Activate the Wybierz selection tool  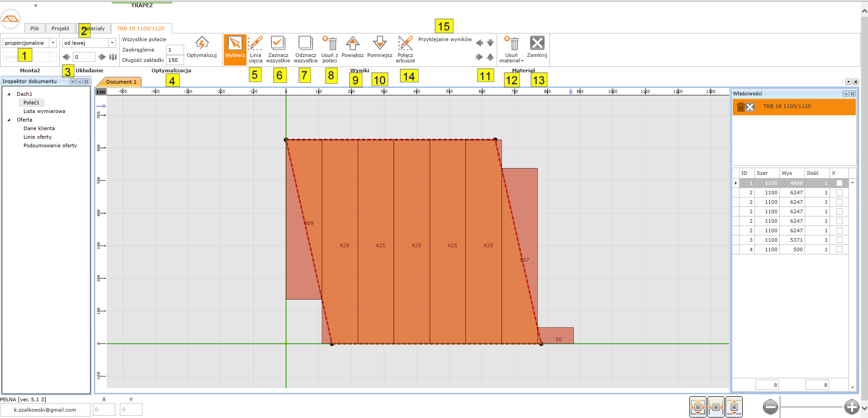pos(235,44)
